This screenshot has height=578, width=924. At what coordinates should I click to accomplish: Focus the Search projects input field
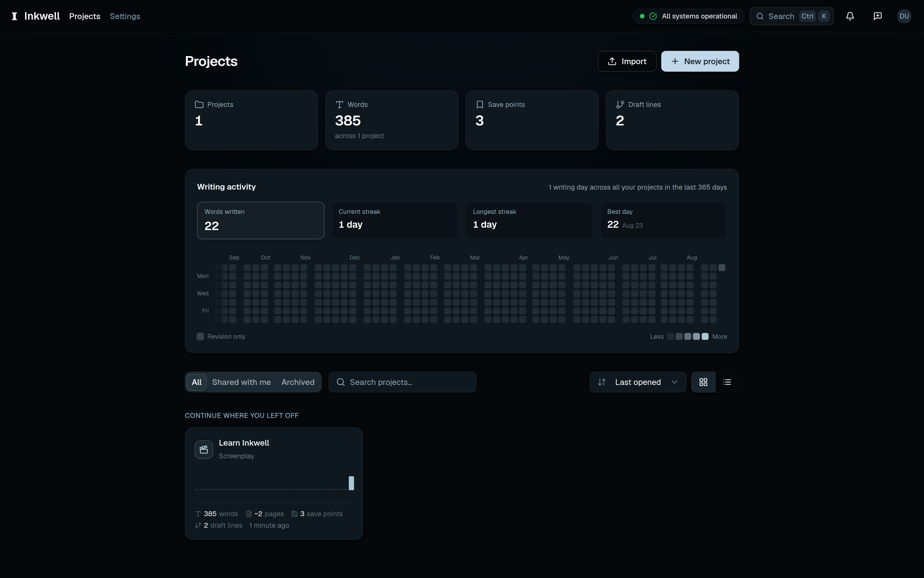pos(403,382)
